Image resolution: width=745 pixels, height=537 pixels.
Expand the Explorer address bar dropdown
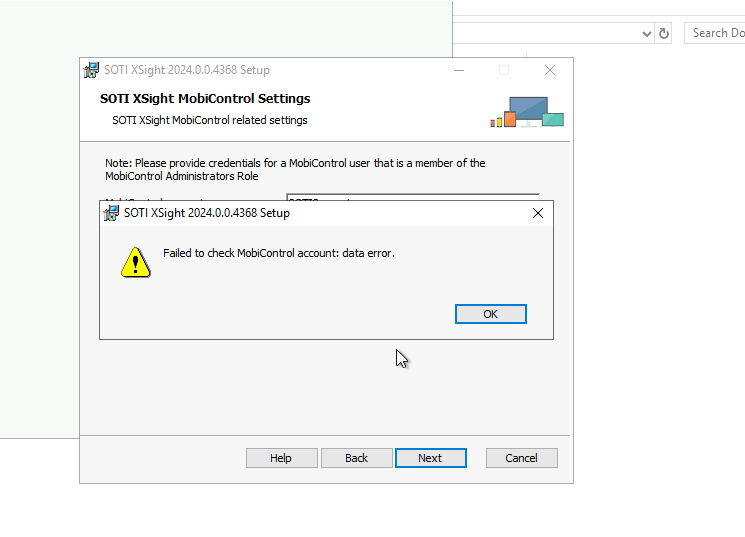646,34
